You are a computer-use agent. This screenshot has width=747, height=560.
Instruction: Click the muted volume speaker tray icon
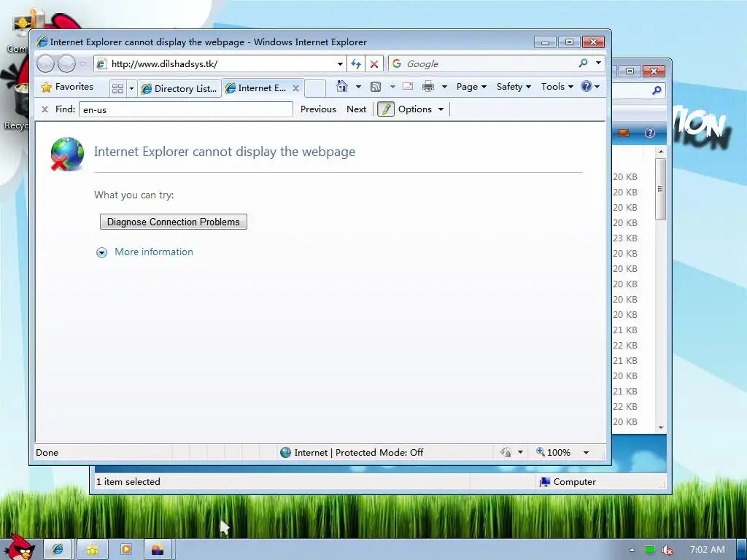pos(667,550)
